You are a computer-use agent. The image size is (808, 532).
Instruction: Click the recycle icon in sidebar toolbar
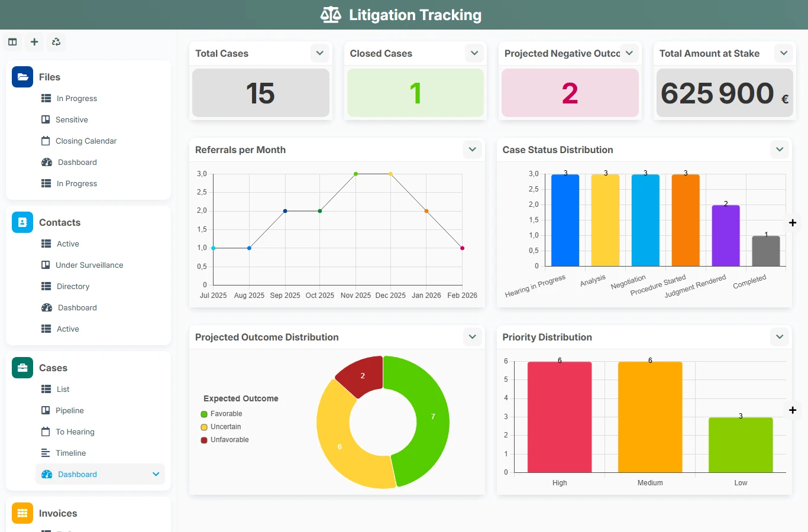point(56,42)
